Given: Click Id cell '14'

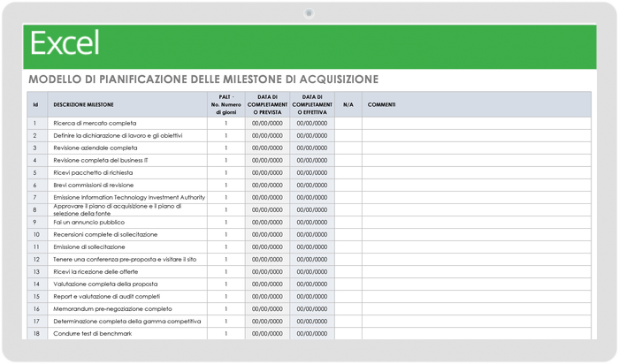Looking at the screenshot, I should pos(37,284).
